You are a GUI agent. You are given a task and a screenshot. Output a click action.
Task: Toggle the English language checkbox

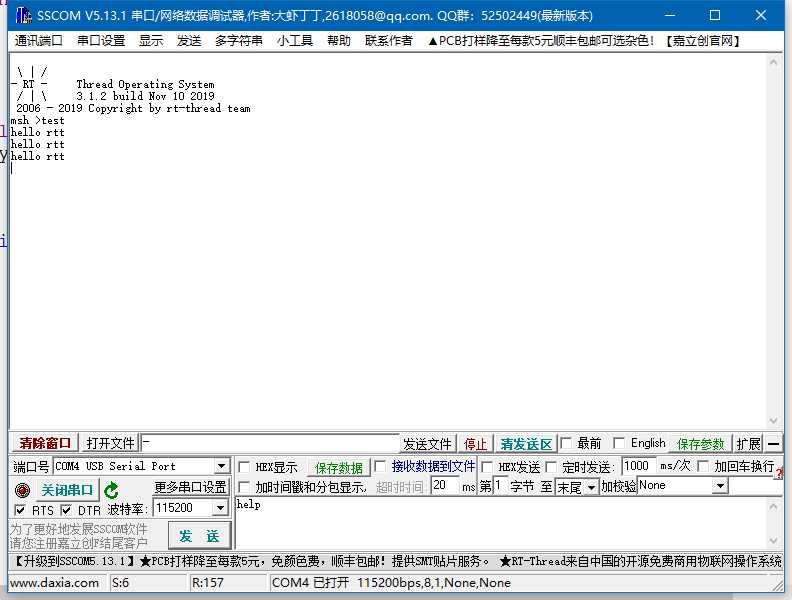pos(618,443)
